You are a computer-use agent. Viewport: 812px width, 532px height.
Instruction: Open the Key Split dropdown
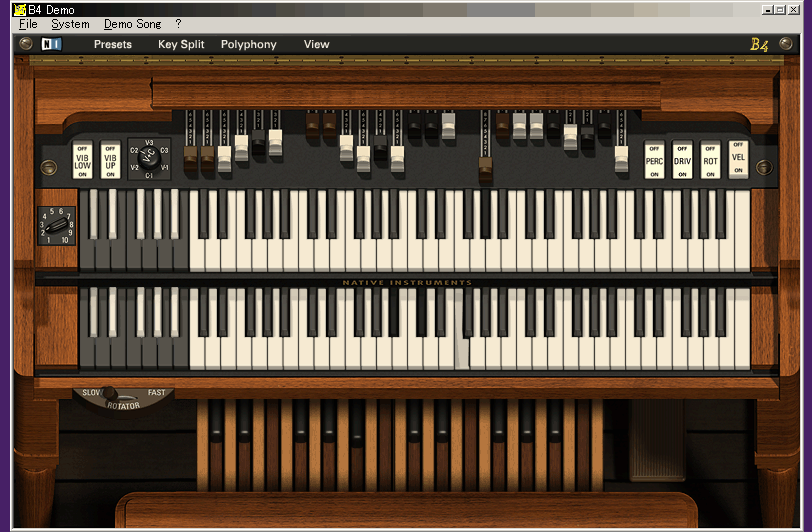click(181, 45)
